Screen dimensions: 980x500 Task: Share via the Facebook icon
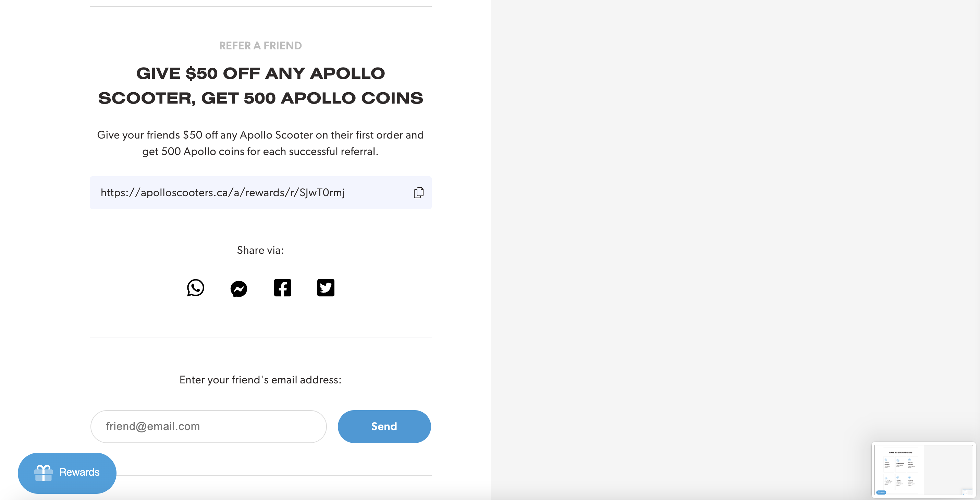point(282,288)
